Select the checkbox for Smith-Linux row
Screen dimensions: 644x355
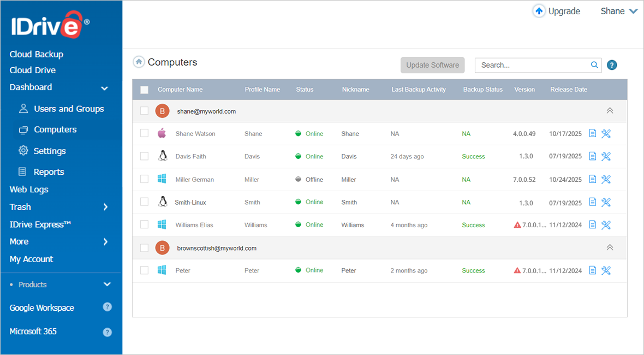coord(144,202)
